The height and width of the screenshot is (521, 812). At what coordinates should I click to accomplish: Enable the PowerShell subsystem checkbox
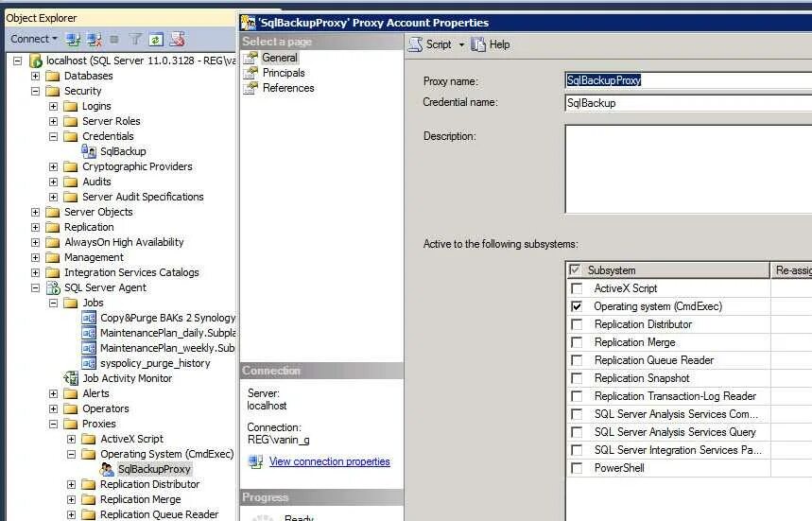point(577,468)
